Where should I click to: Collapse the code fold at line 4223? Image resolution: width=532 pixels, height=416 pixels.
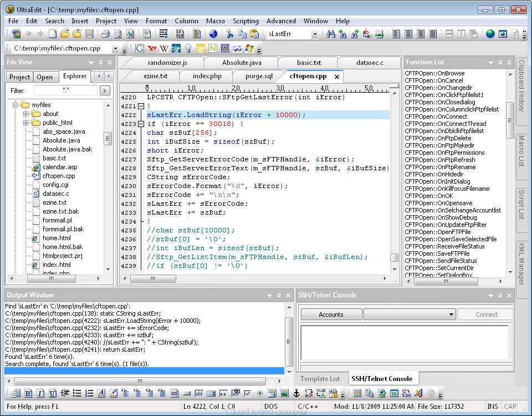(x=141, y=124)
